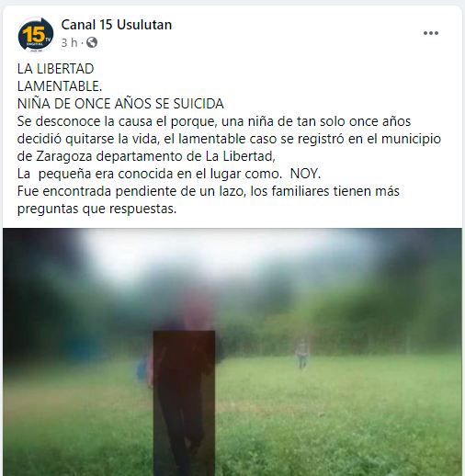This screenshot has width=465, height=476.
Task: Open the post via the 3 h timestamp
Action: pyautogui.click(x=69, y=42)
